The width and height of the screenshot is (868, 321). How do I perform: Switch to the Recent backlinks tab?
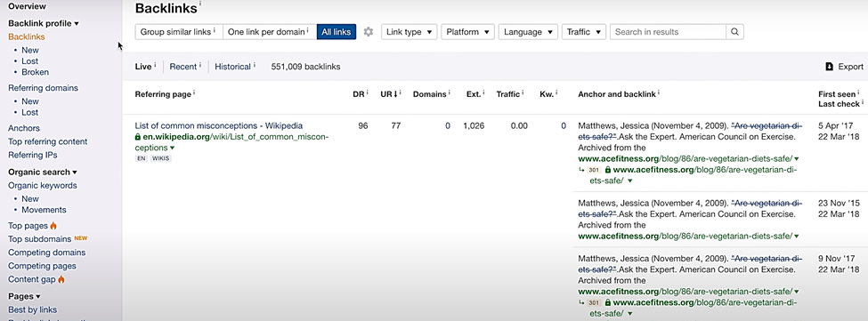point(183,67)
